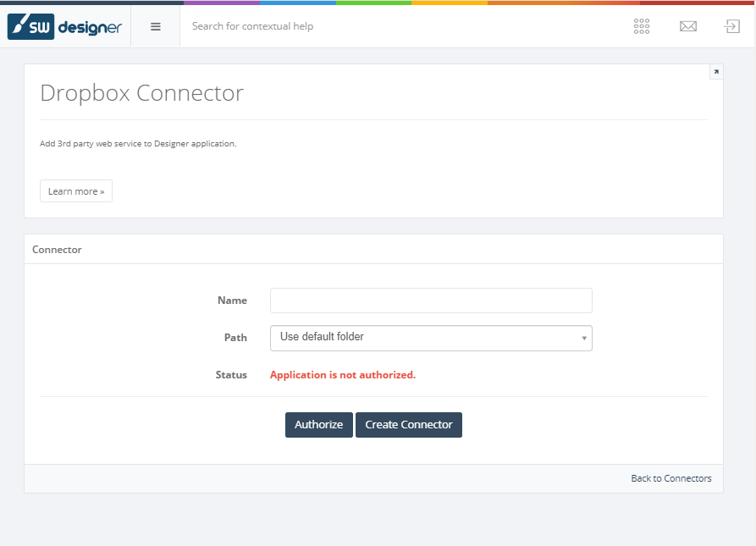The width and height of the screenshot is (756, 546).
Task: Open the apps grid icon
Action: click(641, 26)
